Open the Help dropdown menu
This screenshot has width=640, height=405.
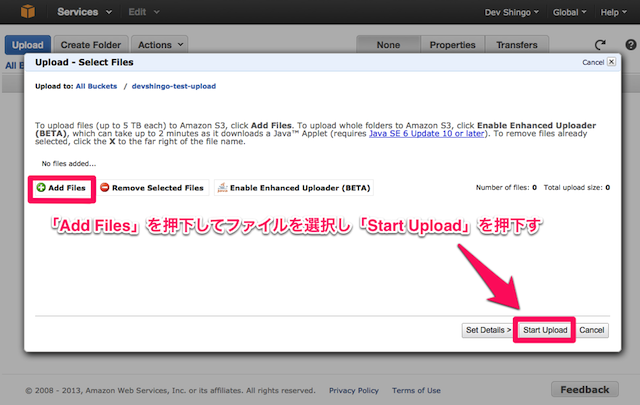613,12
